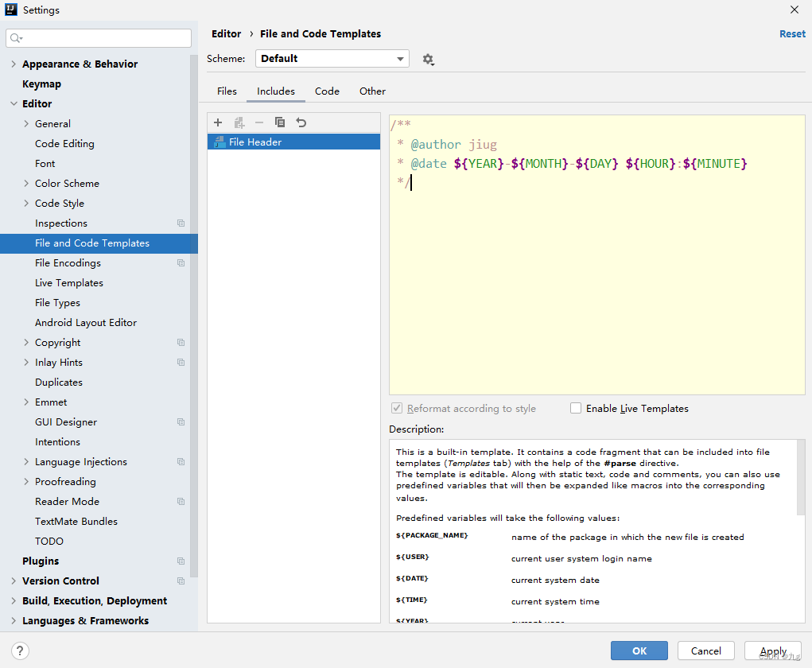Expand the Color Scheme node
This screenshot has height=668, width=812.
pyautogui.click(x=26, y=184)
